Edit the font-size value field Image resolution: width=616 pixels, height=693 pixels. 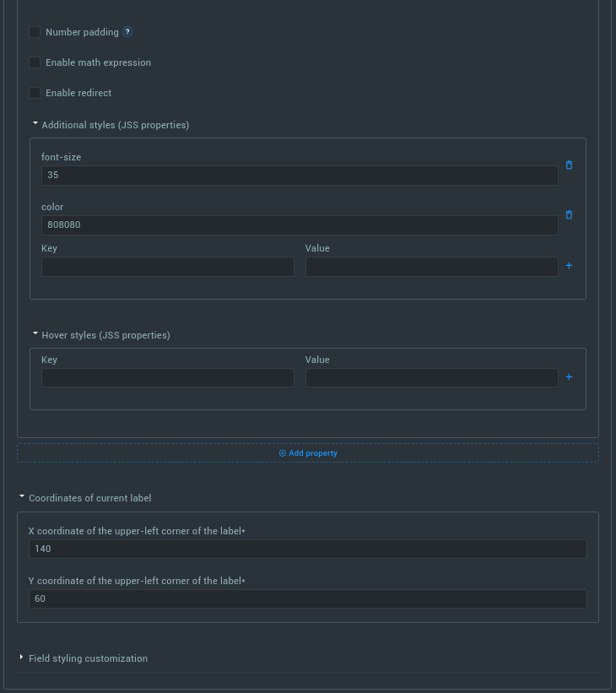pos(300,176)
